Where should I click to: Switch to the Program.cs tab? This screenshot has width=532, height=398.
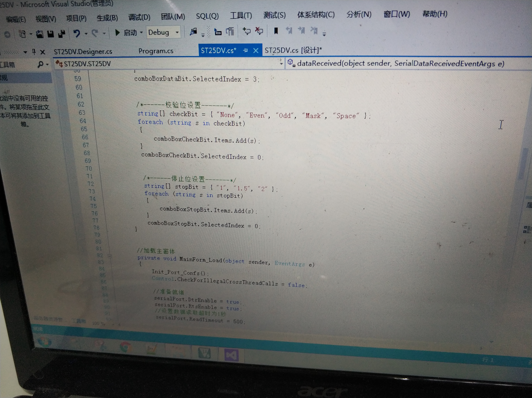coord(156,51)
